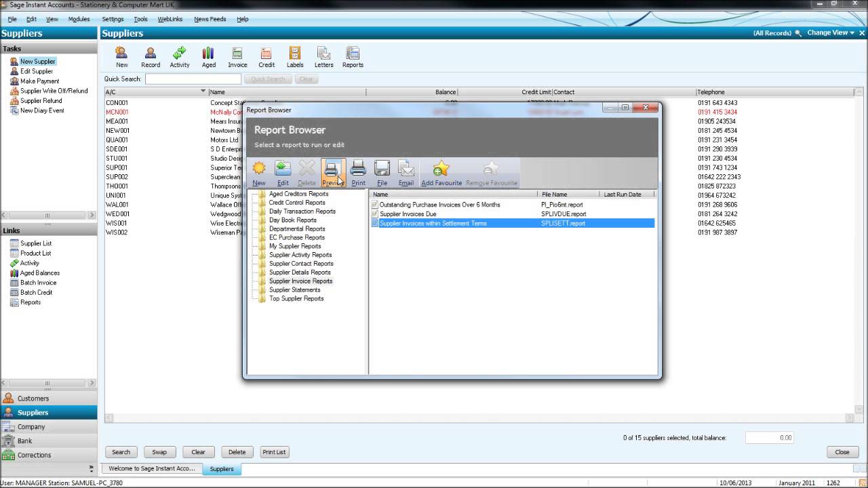Open Top Supplier Reports folder
This screenshot has width=868, height=488.
[296, 299]
